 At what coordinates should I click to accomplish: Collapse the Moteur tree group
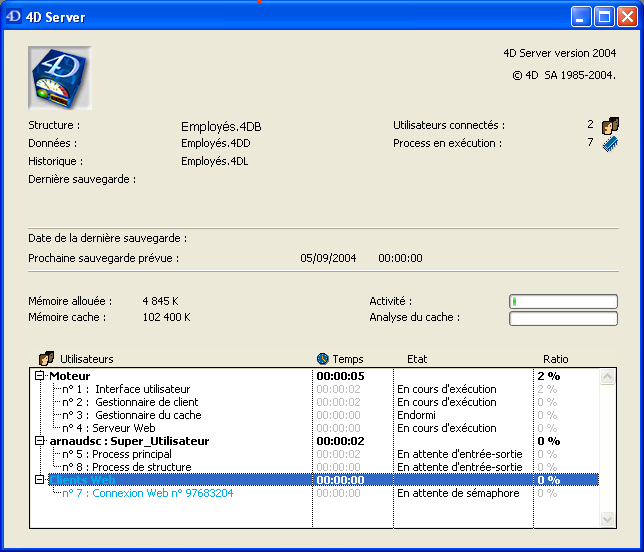tap(40, 376)
